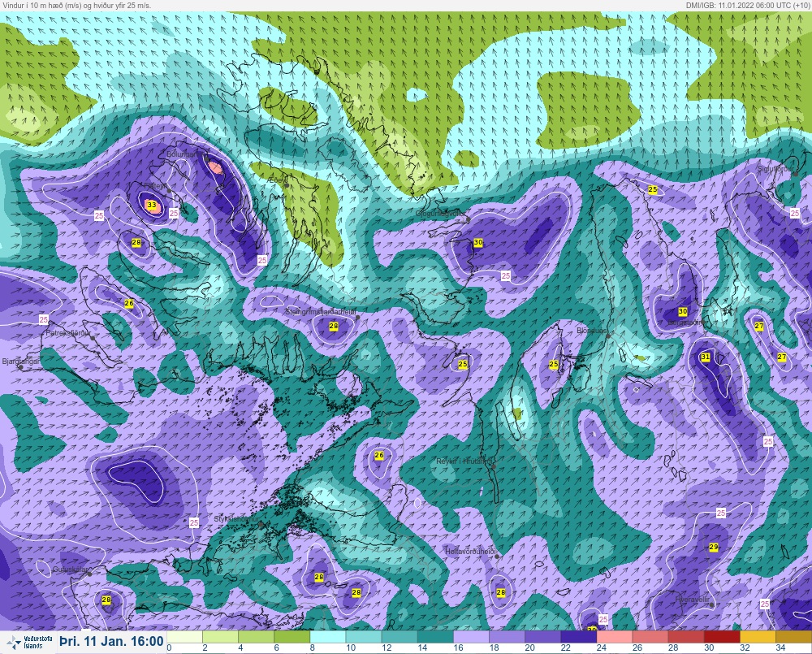
Task: Click the gust label 28 near Gufuskálar
Action: coord(106,600)
